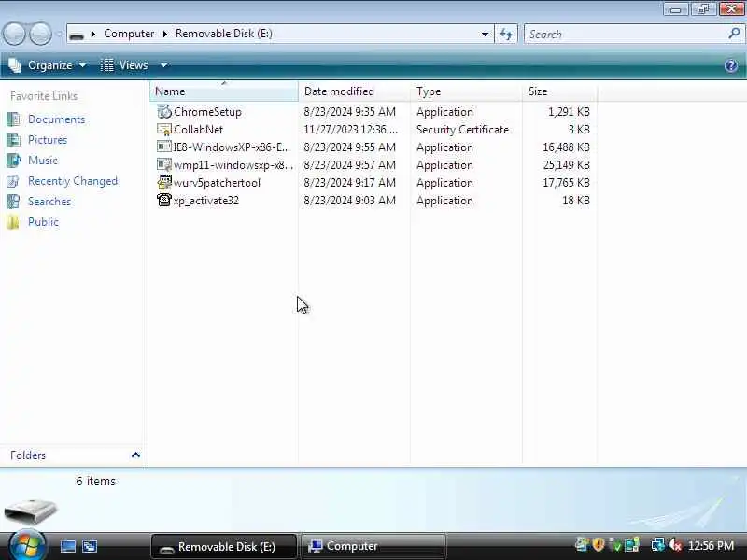Sort by the Size column header
The width and height of the screenshot is (747, 560).
559,91
